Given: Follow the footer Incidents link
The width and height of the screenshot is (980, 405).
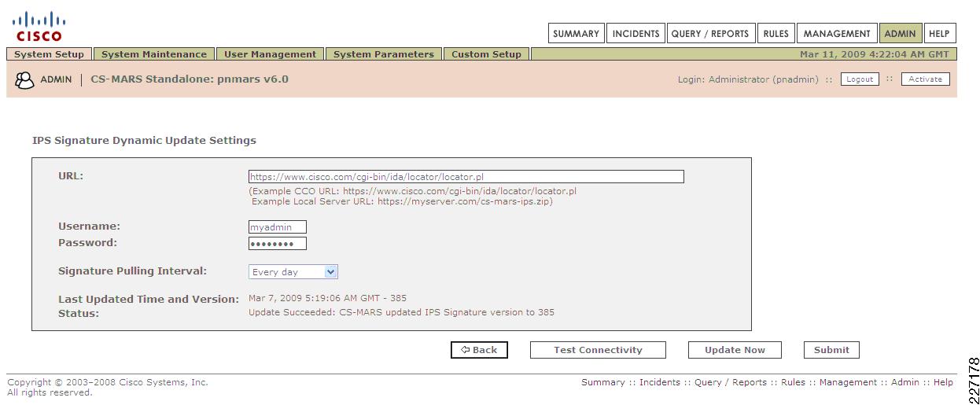Looking at the screenshot, I should click(660, 382).
